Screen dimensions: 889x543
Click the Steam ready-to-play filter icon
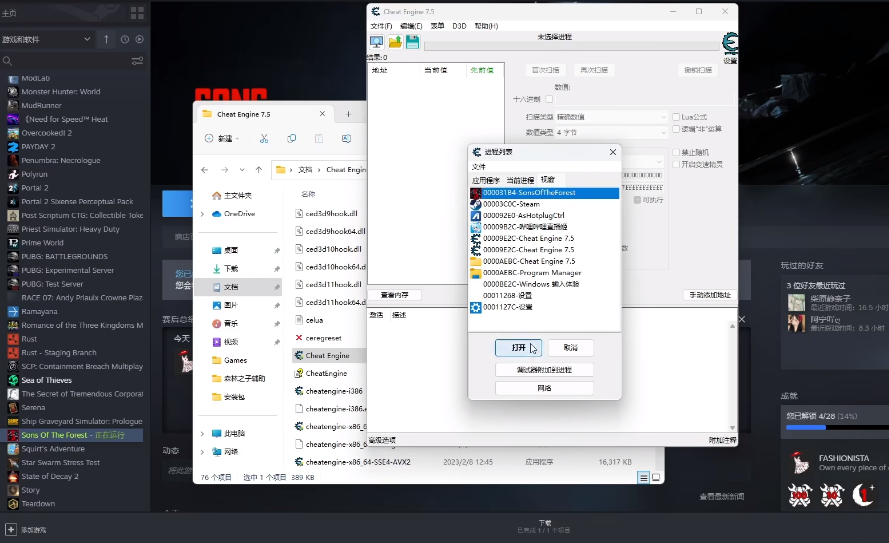click(x=139, y=39)
